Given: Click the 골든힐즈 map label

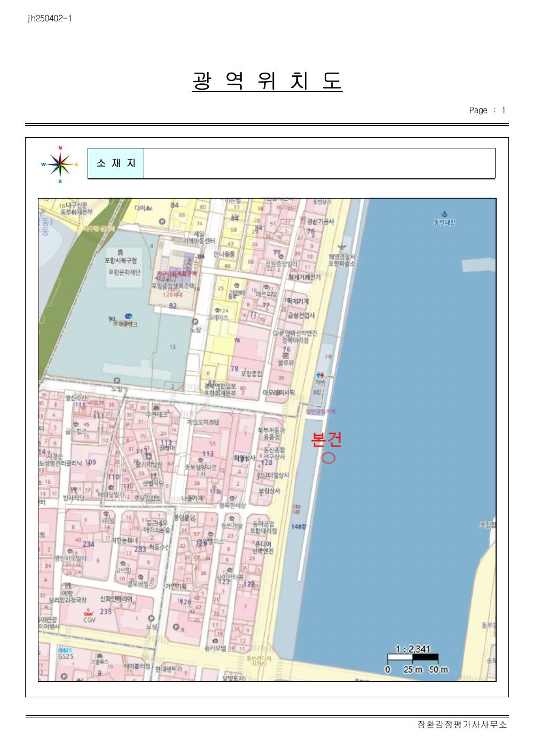Looking at the screenshot, I should coord(77,431).
